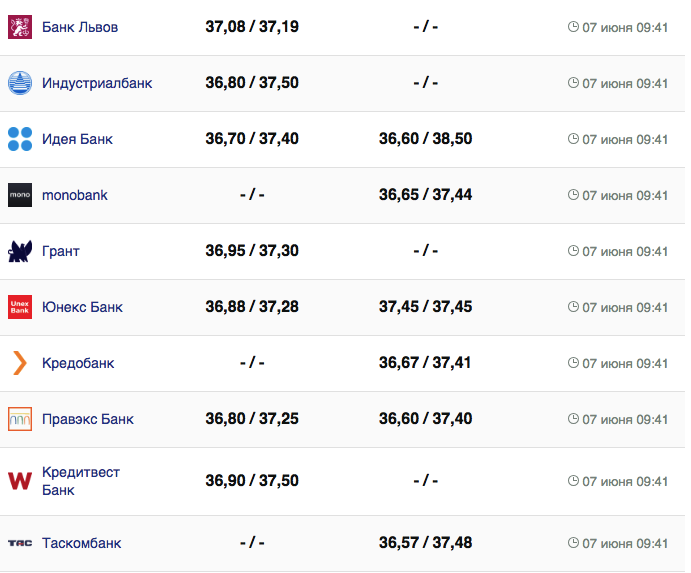Click the Идея Банк four-dot logo
Image resolution: width=691 pixels, height=573 pixels.
point(20,139)
